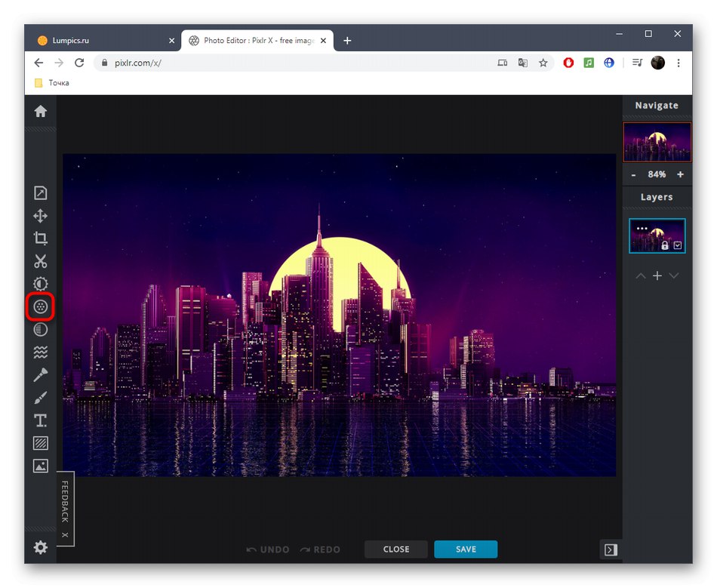This screenshot has height=588, width=717.
Task: Collapse the right panel arrow button
Action: pos(611,550)
